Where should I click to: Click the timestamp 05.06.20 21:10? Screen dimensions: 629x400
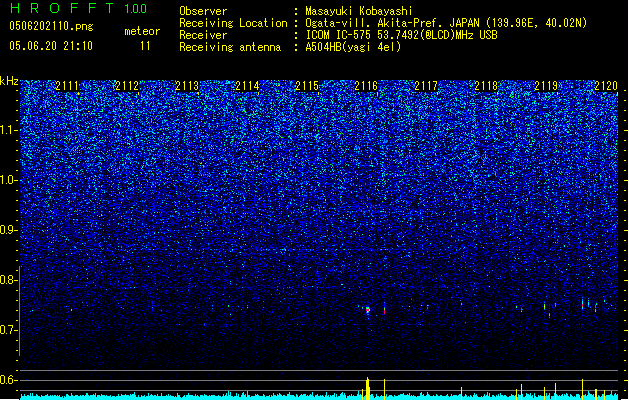(x=51, y=46)
